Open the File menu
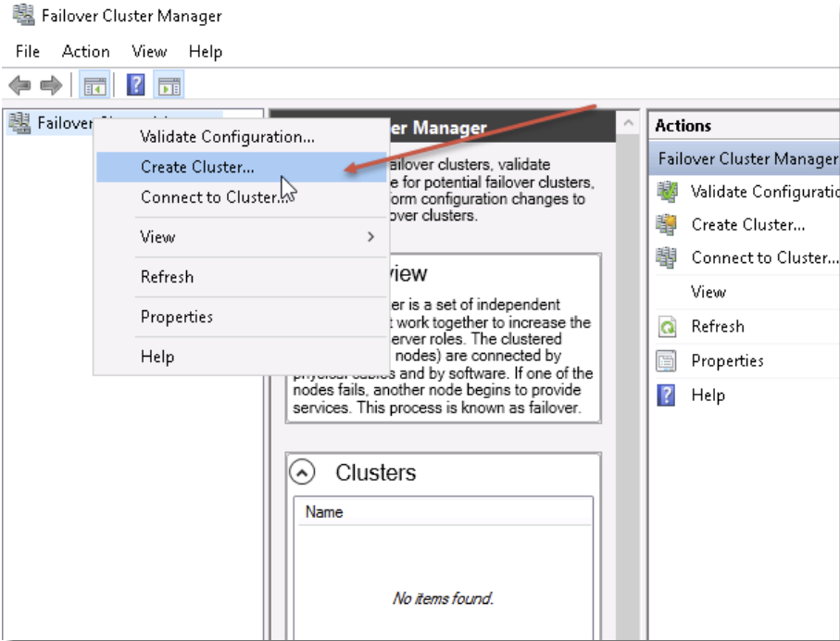 click(x=28, y=52)
